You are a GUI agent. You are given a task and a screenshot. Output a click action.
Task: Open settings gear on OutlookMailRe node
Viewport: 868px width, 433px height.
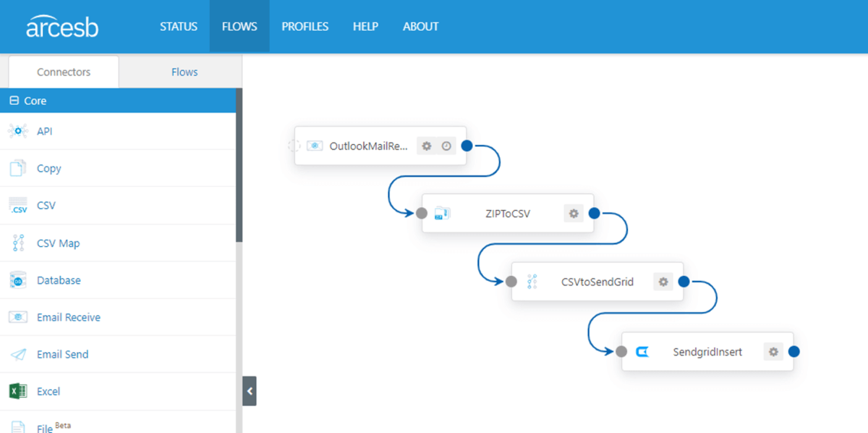click(x=427, y=146)
